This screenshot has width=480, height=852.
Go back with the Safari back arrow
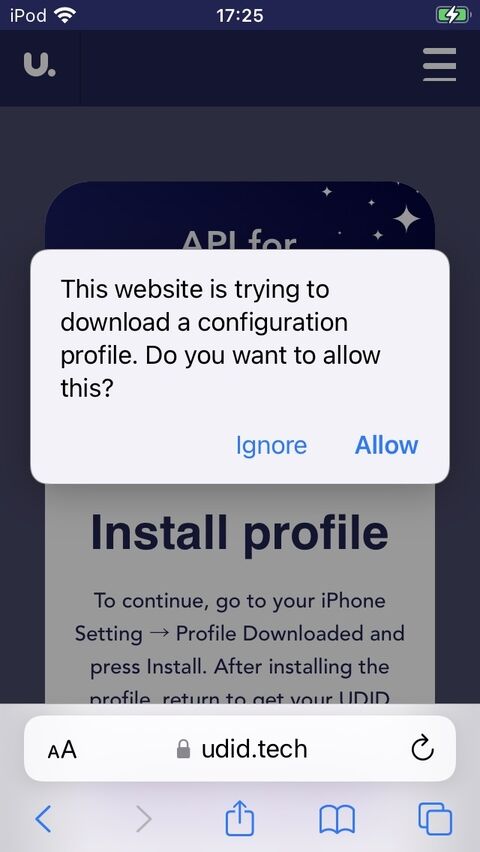[x=43, y=818]
